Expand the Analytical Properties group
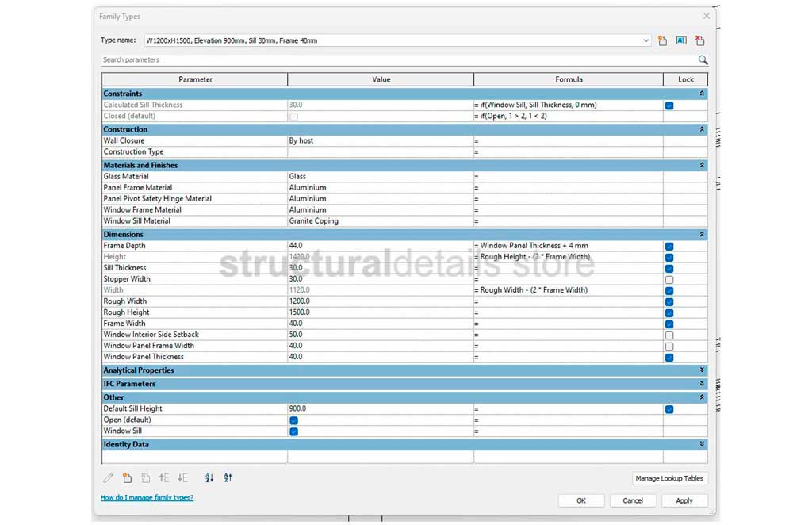The width and height of the screenshot is (812, 525). [702, 370]
